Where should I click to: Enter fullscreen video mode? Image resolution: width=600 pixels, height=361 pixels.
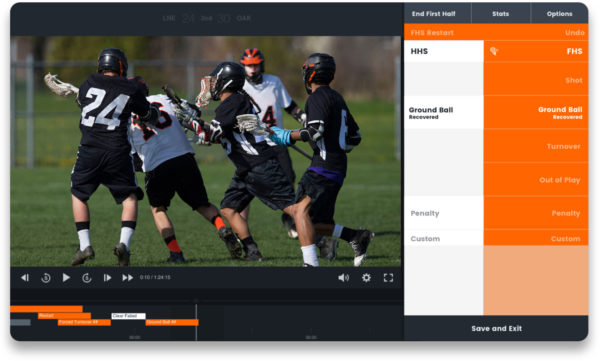388,278
